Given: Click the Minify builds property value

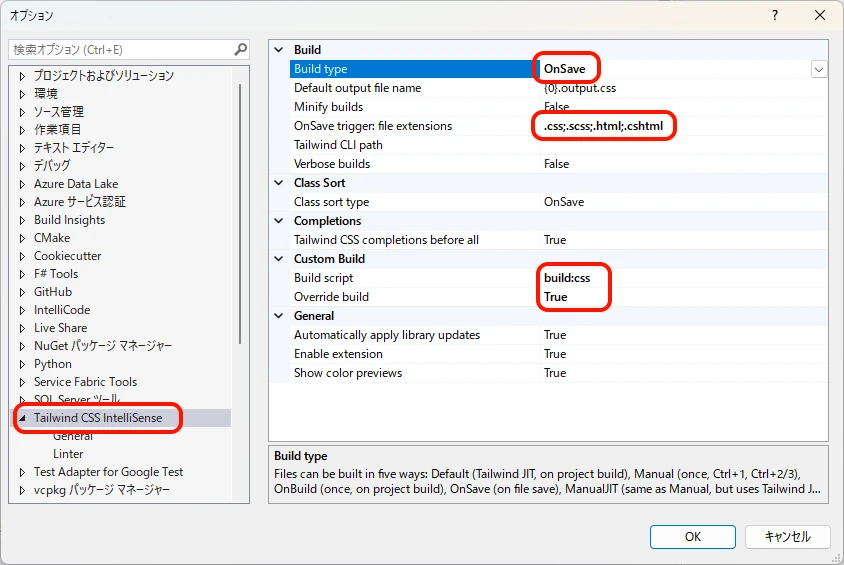Looking at the screenshot, I should (680, 107).
